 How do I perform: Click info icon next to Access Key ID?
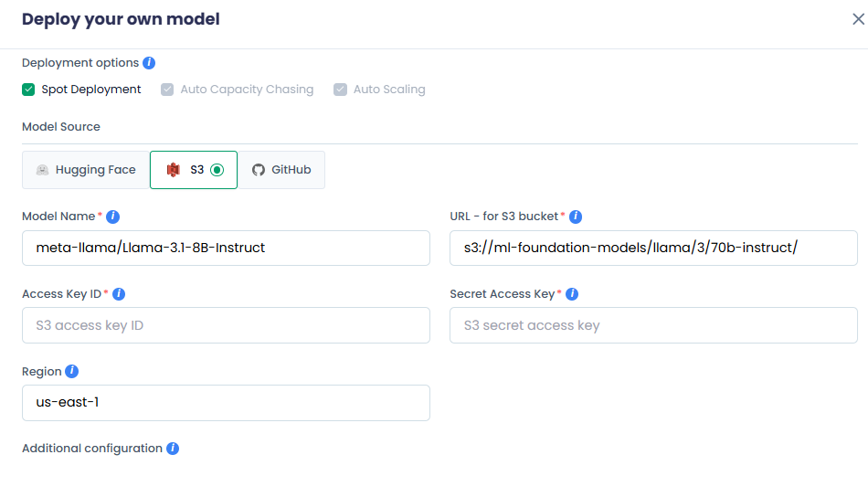pyautogui.click(x=119, y=294)
